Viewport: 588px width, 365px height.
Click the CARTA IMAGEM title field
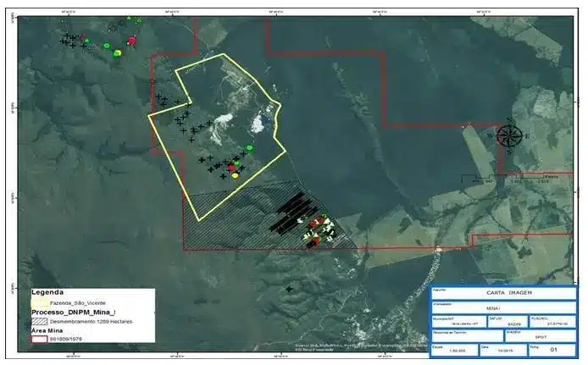(503, 294)
